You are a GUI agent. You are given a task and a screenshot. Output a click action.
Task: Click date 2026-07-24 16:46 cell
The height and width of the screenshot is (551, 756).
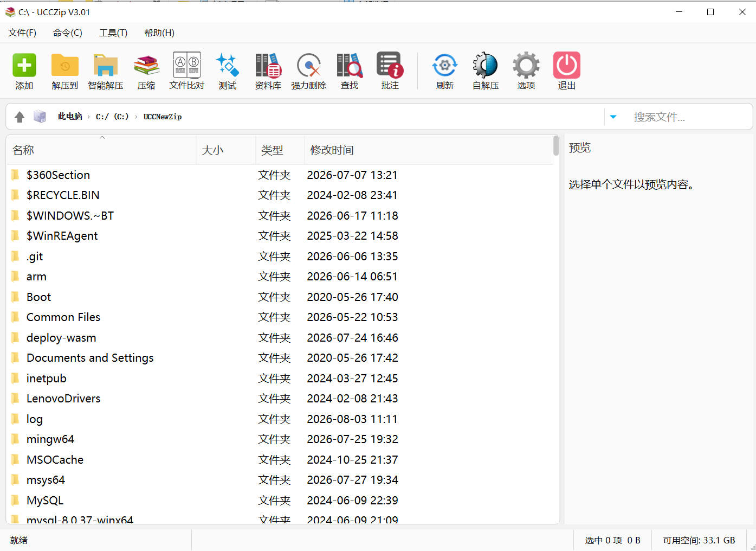[x=352, y=338]
